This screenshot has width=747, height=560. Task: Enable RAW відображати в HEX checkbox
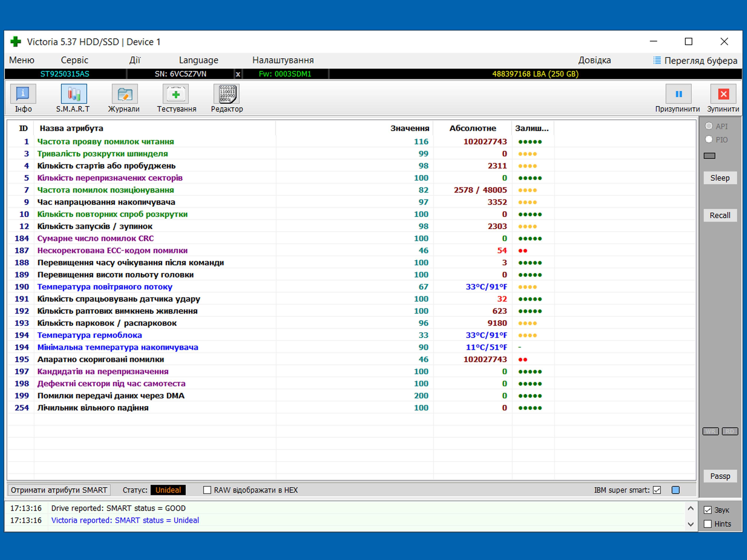207,490
